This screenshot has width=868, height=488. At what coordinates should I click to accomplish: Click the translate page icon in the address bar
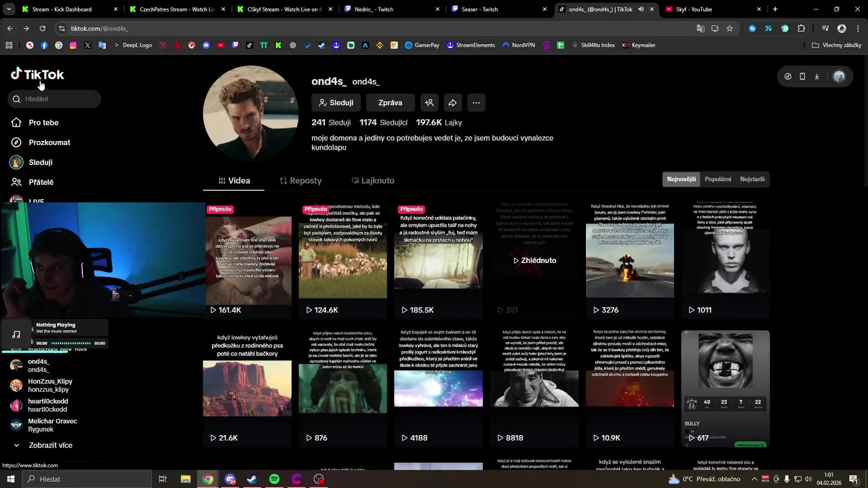701,28
